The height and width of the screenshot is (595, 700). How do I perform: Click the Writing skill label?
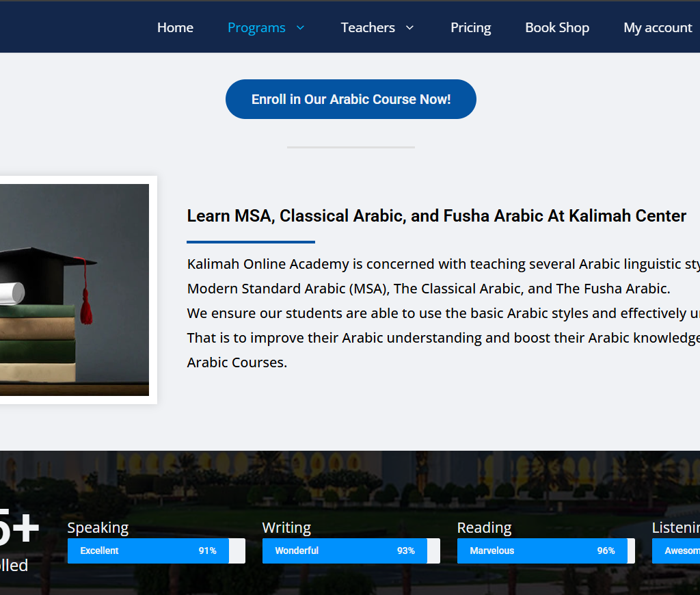[286, 528]
